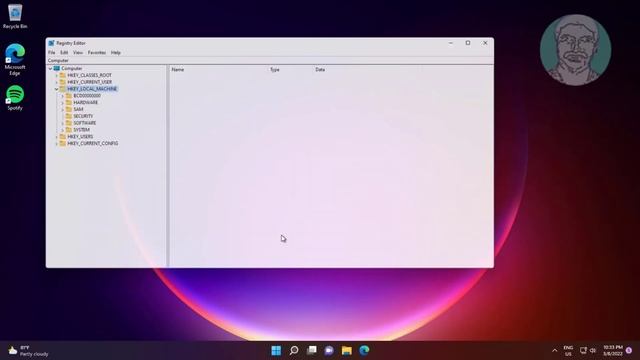This screenshot has height=360, width=640.
Task: Minimize the Registry Editor window
Action: pyautogui.click(x=451, y=43)
